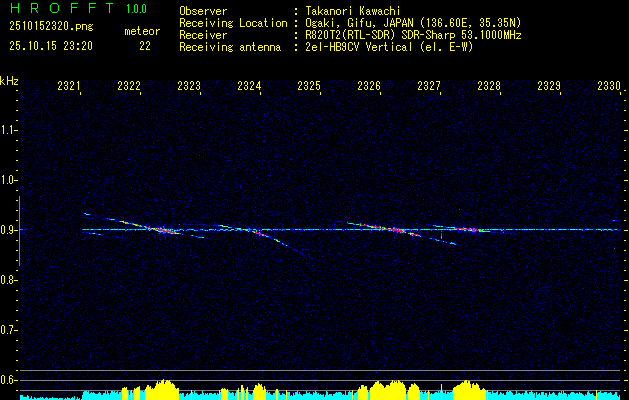629x400 pixels.
Task: Click the vertical gray range bar by 0.9
Action: coord(19,231)
